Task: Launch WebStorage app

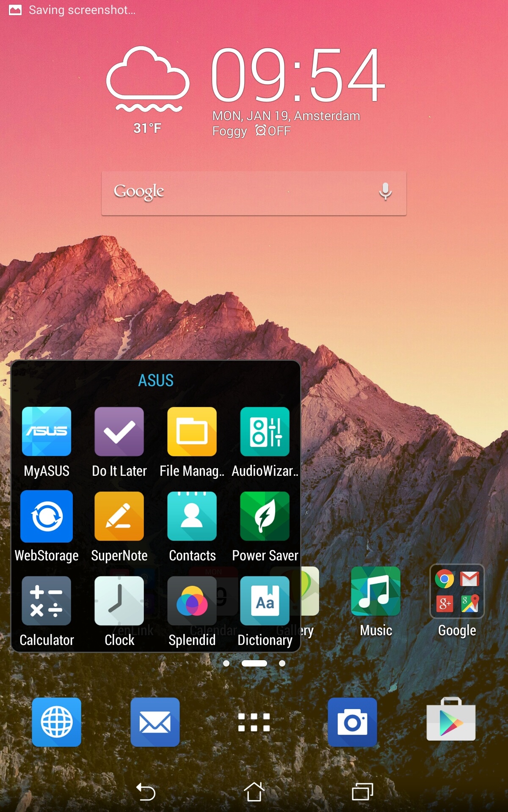Action: (x=47, y=516)
